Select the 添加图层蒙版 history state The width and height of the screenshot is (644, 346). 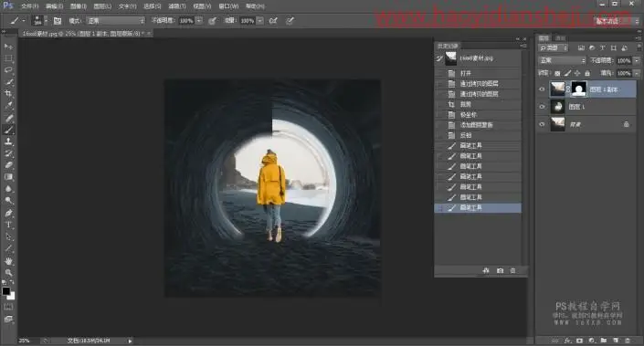coord(478,125)
